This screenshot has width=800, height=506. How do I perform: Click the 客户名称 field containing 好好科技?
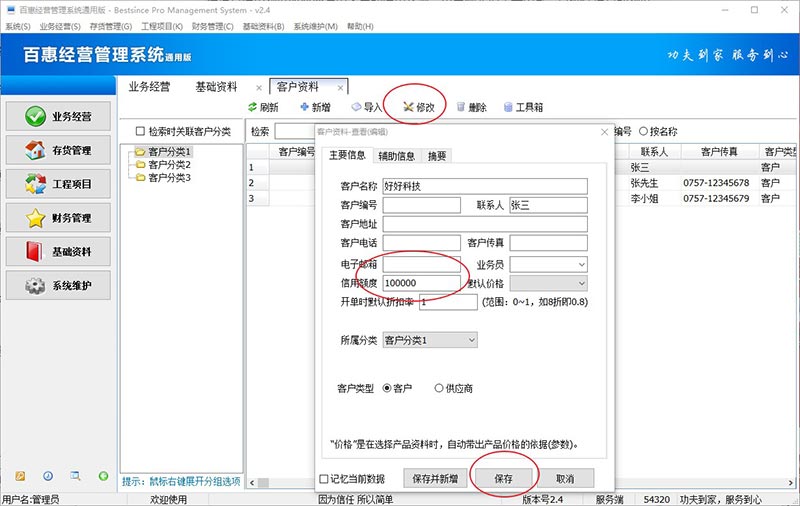pos(485,186)
